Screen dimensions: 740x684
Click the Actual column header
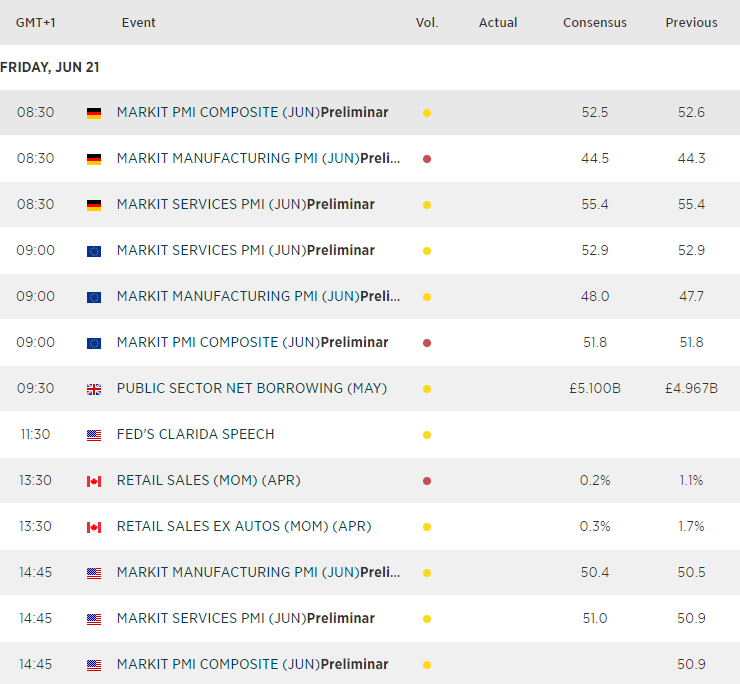(x=498, y=23)
